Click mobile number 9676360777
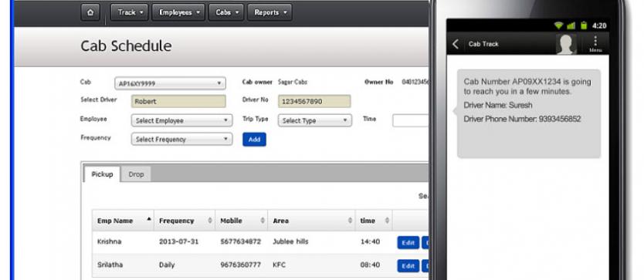Image resolution: width=644 pixels, height=280 pixels. click(241, 265)
